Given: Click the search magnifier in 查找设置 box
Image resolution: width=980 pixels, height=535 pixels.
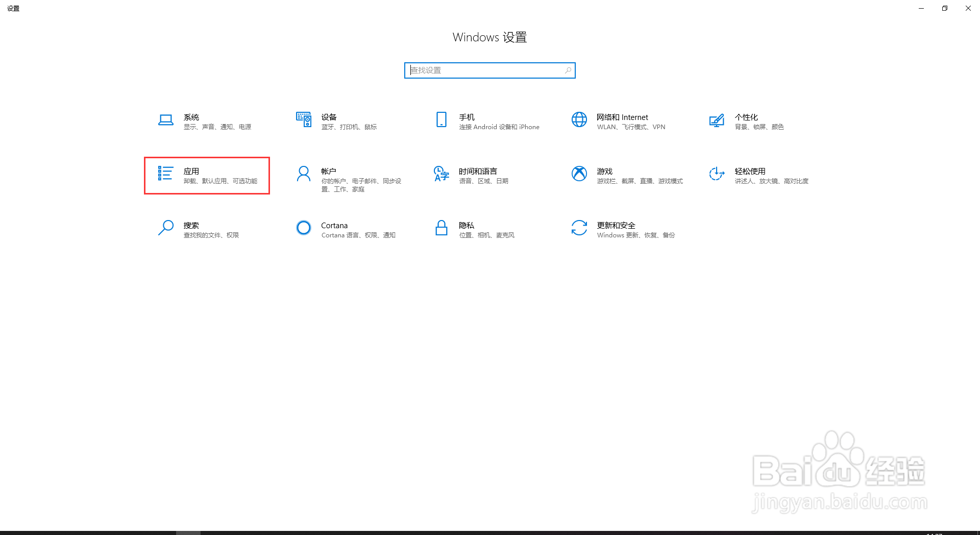Looking at the screenshot, I should coord(568,70).
